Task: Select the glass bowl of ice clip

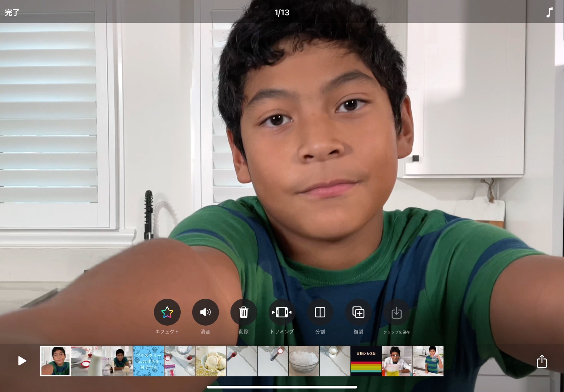Action: 304,361
